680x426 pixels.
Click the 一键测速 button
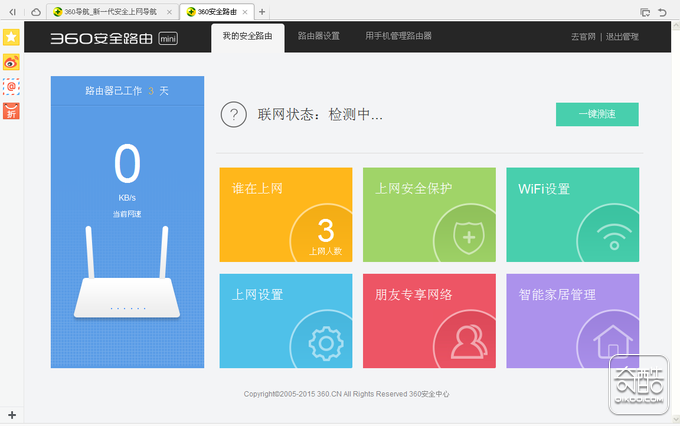(x=597, y=114)
